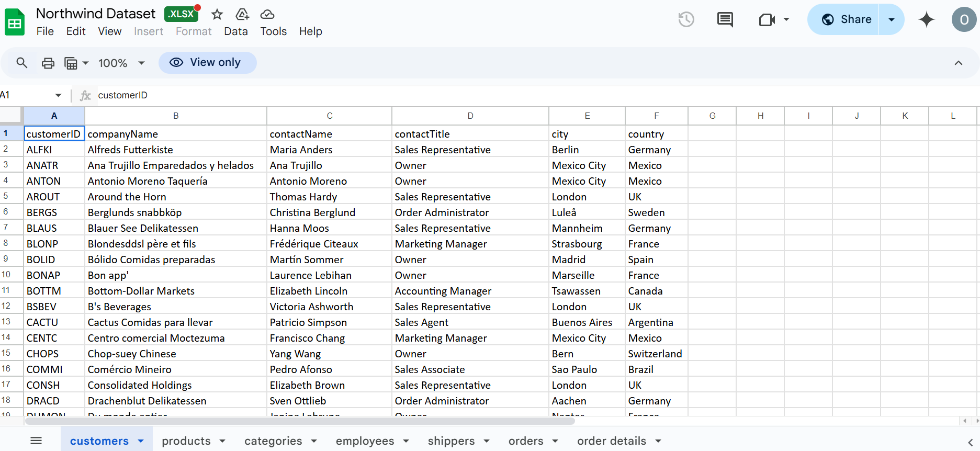Open the comments panel icon
Viewport: 980px width, 451px height.
(725, 20)
